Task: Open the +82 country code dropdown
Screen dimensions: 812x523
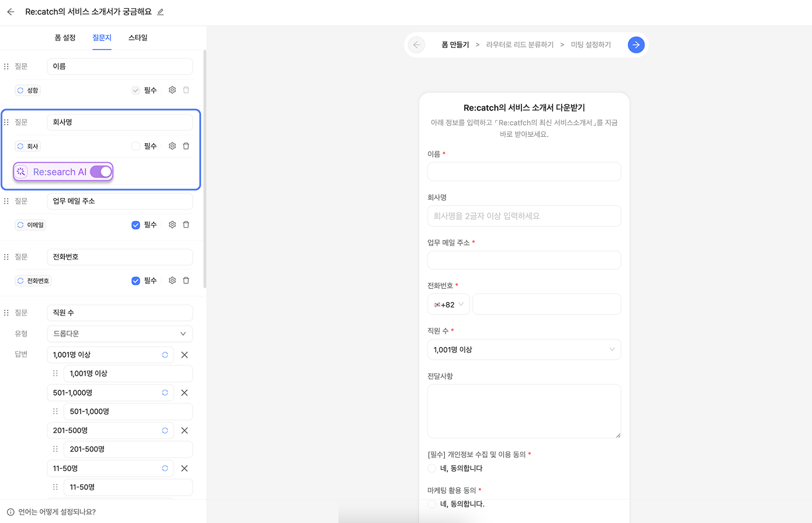Action: coord(448,304)
